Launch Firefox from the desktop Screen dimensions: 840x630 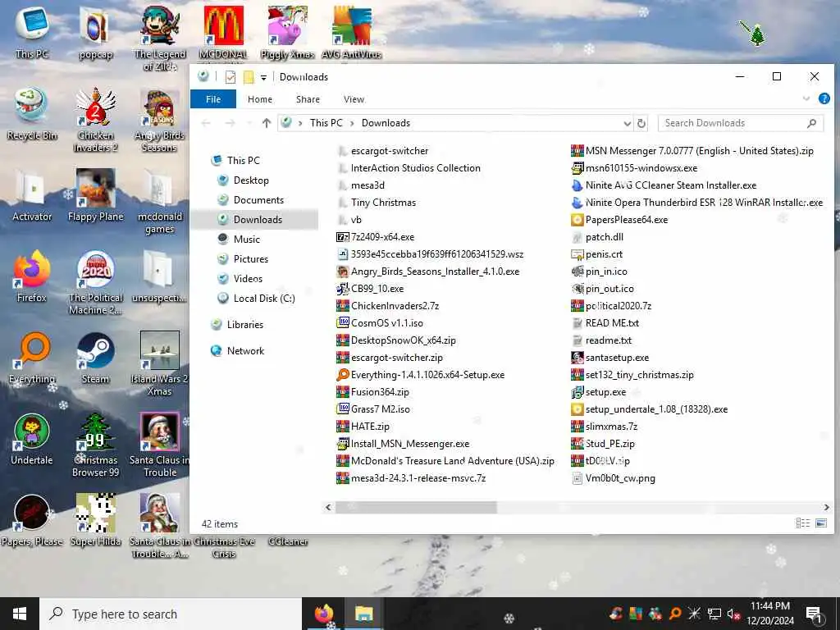32,276
